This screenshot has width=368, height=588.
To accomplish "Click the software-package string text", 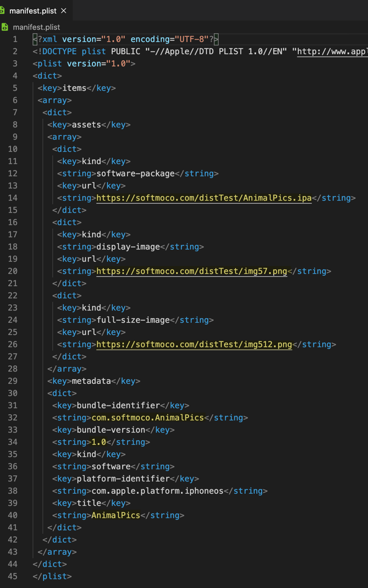I will click(135, 173).
